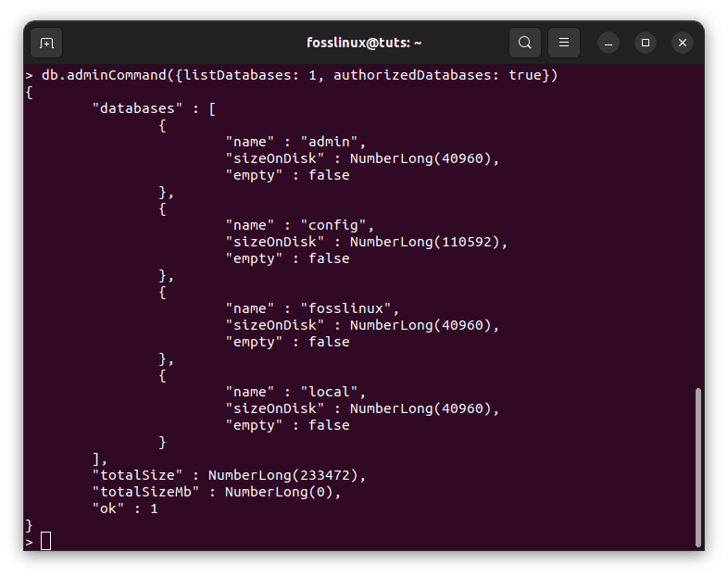Viewport: 728px width, 577px height.
Task: Click the "empty" : false line under config
Action: click(287, 258)
